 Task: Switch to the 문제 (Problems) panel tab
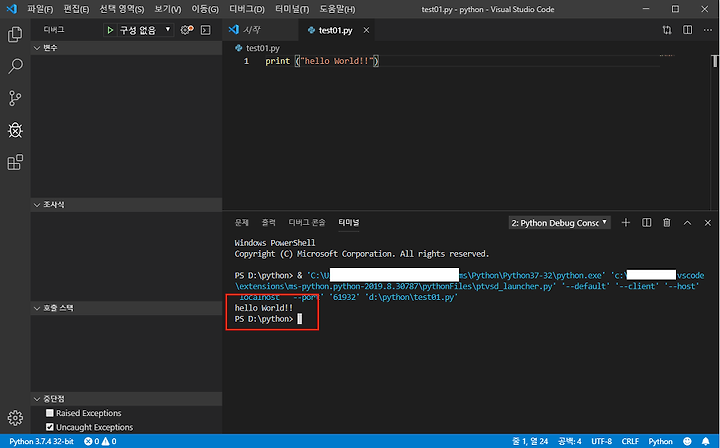tap(242, 223)
